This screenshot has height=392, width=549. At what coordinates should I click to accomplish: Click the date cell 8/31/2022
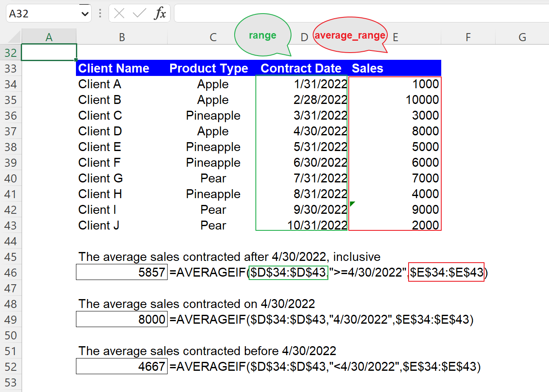304,194
